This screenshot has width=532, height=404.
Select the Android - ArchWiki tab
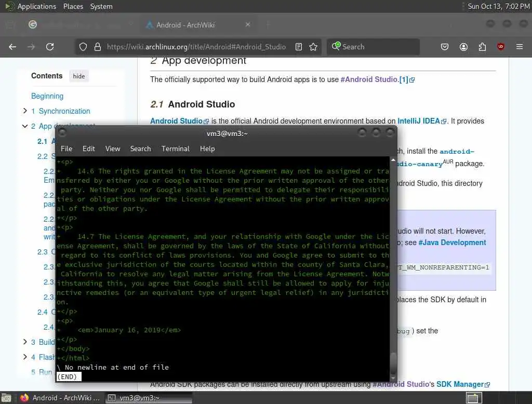tap(198, 24)
